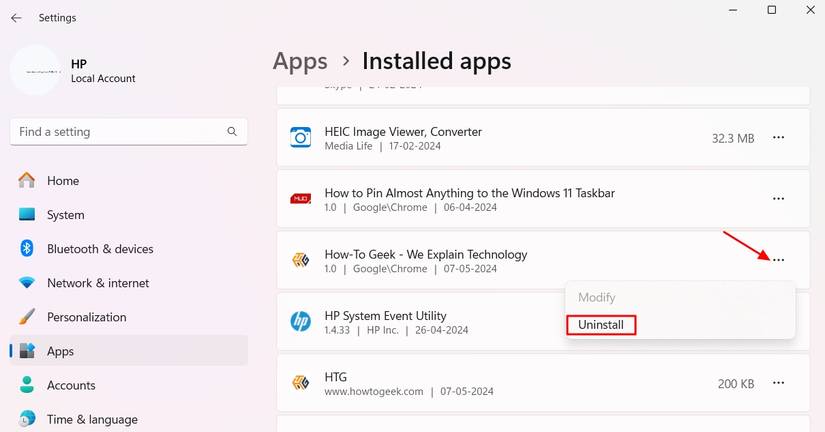Go to Bluetooth & devices
The height and width of the screenshot is (432, 825).
pos(129,249)
